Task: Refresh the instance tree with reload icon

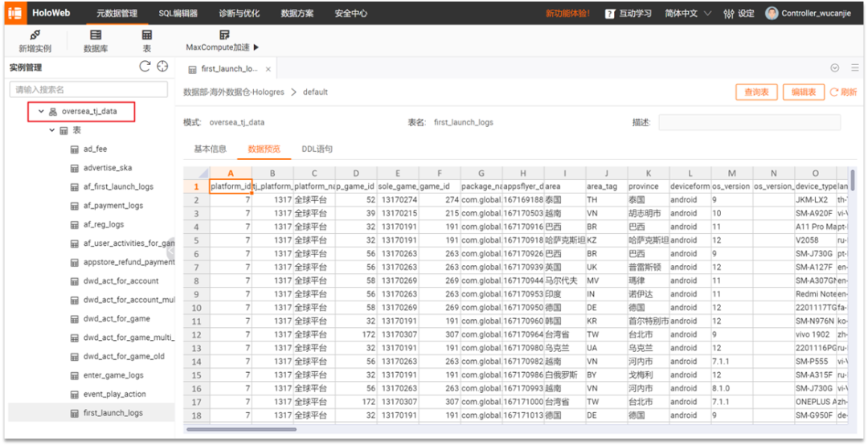Action: (145, 67)
